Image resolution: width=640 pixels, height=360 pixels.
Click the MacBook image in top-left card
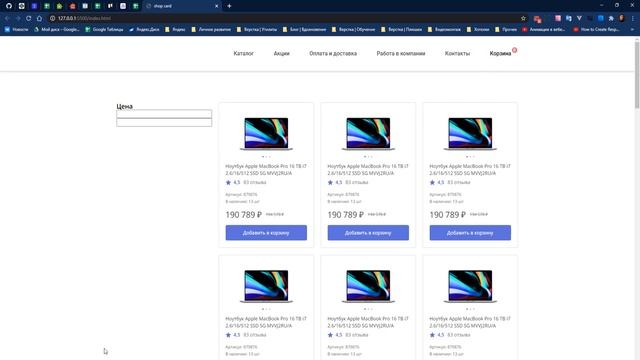click(x=266, y=134)
